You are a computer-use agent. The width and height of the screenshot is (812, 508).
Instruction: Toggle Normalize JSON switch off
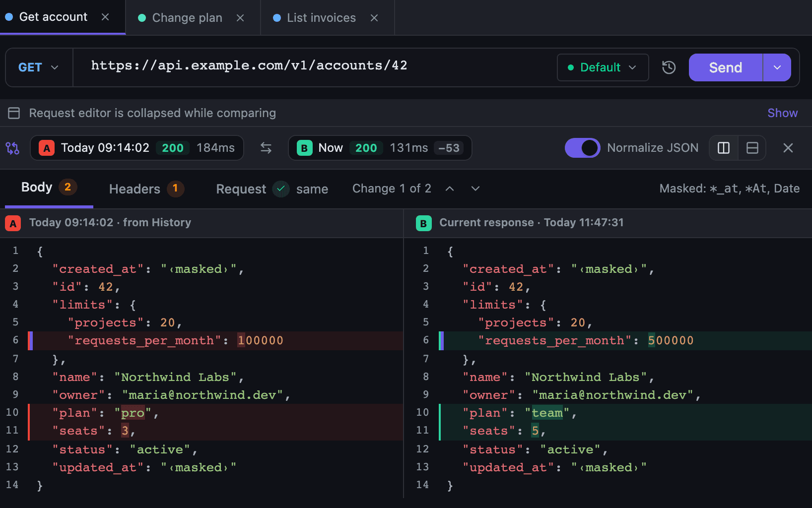click(583, 148)
